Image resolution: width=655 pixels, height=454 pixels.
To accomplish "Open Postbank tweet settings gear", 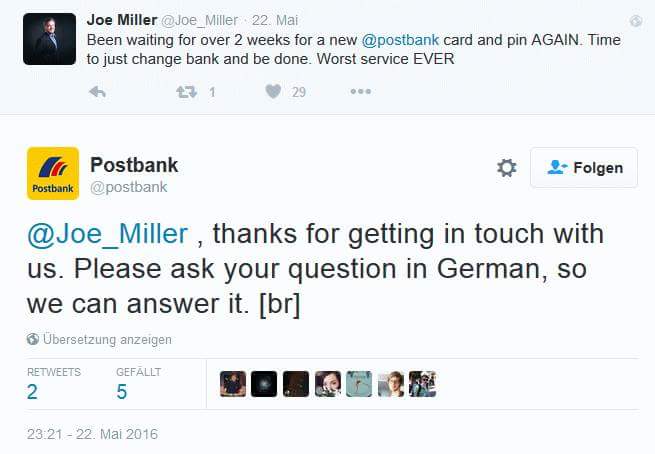I will coord(507,168).
